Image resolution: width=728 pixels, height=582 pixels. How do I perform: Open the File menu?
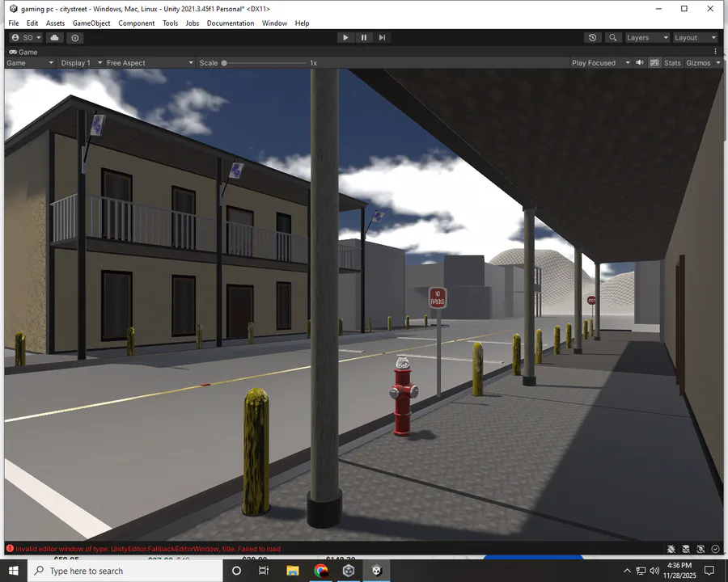point(14,23)
